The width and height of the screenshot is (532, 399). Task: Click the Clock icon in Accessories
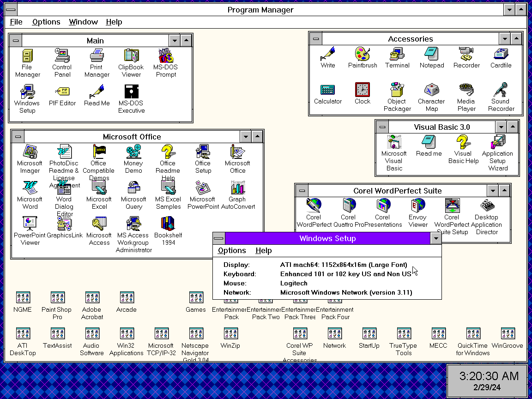tap(363, 90)
